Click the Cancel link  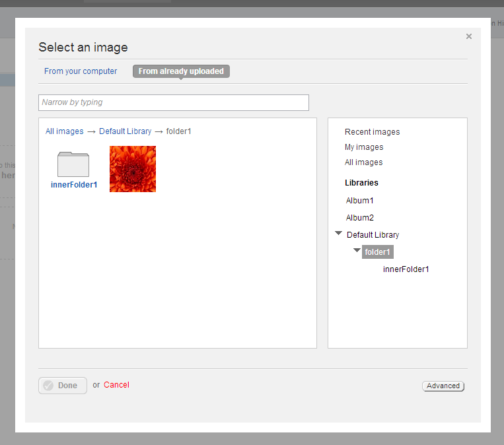[116, 385]
